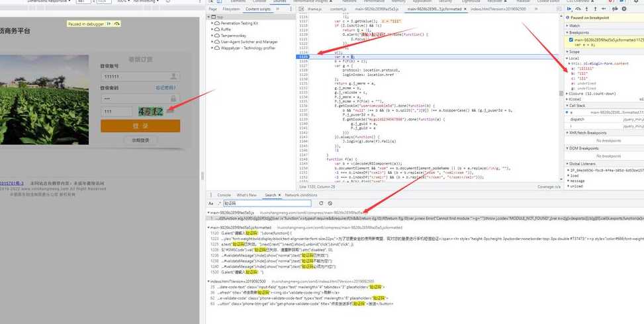Open the content.js file tab
The height and width of the screenshot is (324, 644).
click(x=338, y=9)
